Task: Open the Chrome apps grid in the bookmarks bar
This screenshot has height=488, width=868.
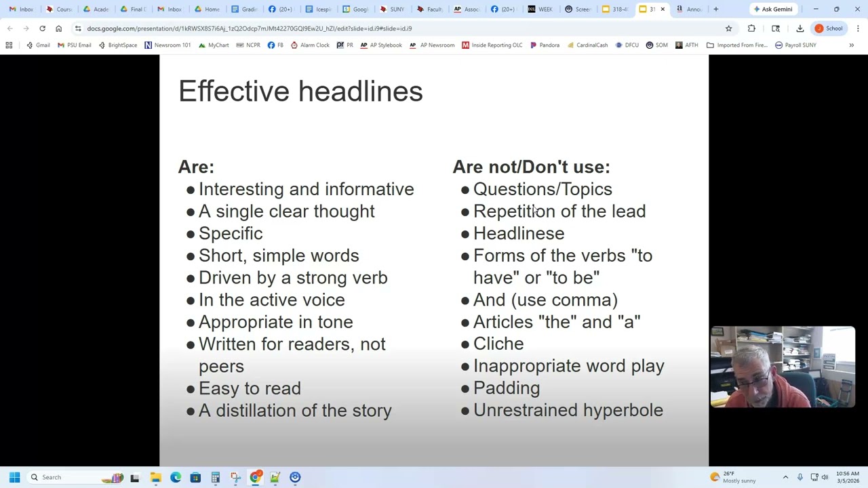Action: pyautogui.click(x=9, y=45)
